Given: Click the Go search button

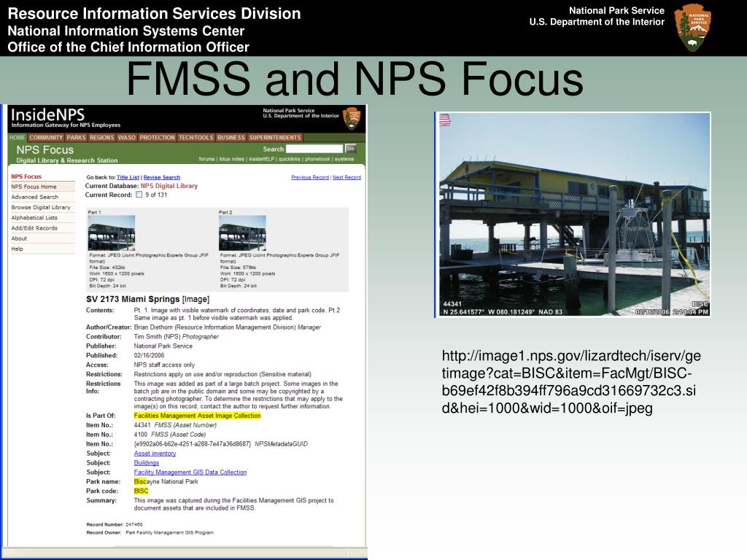Looking at the screenshot, I should click(351, 149).
